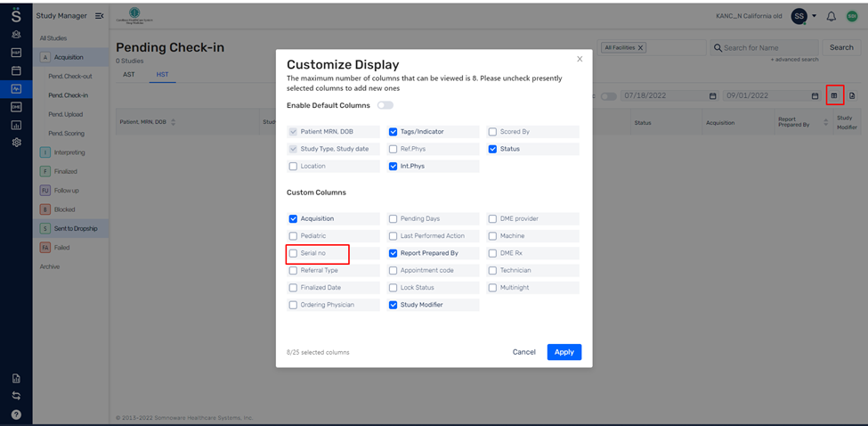
Task: Check the DME provider column
Action: pyautogui.click(x=492, y=219)
